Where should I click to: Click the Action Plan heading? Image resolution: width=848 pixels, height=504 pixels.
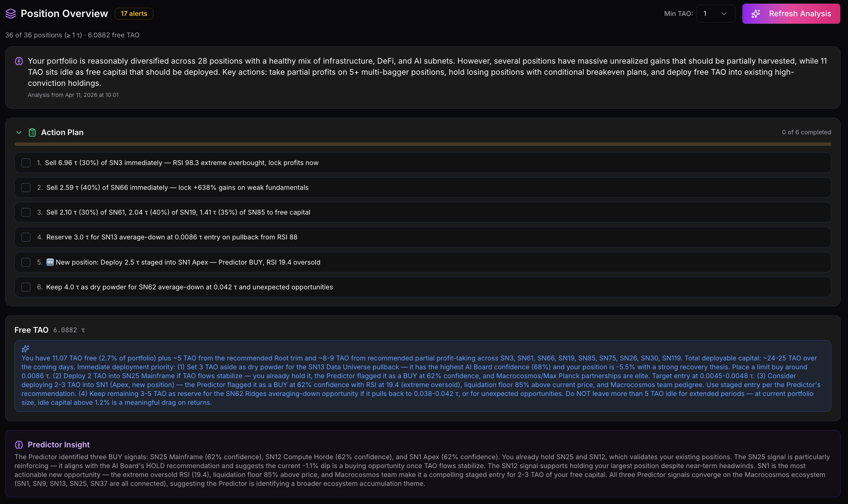[x=62, y=132]
